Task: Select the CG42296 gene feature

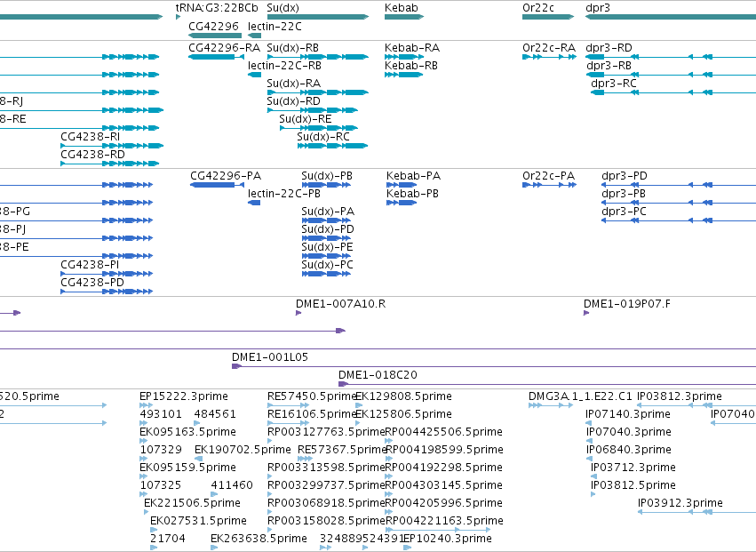Action: (215, 36)
